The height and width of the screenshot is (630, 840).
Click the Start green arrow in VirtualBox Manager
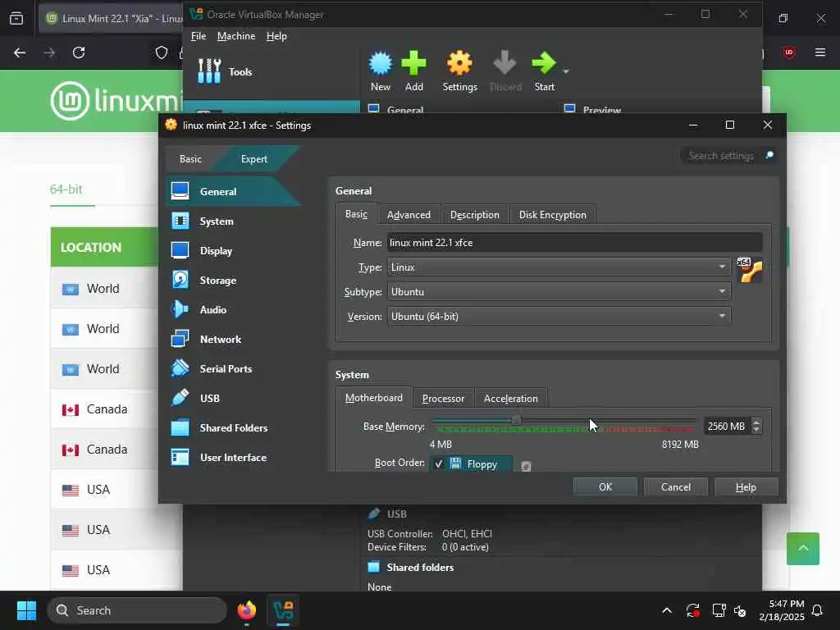pyautogui.click(x=544, y=64)
